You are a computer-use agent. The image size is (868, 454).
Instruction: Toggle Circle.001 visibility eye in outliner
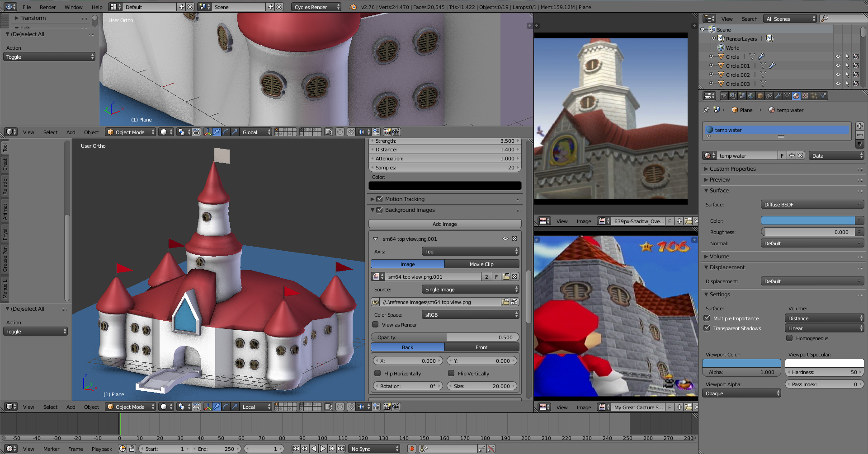[838, 66]
